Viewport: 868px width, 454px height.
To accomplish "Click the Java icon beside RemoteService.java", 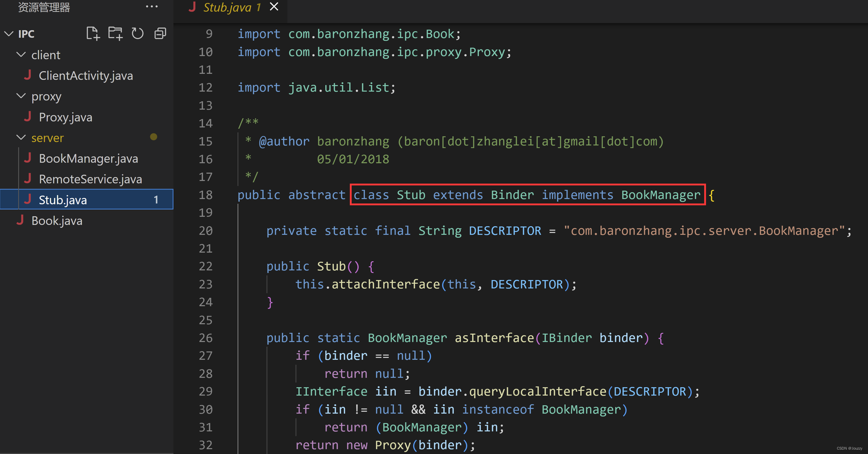I will coord(28,178).
